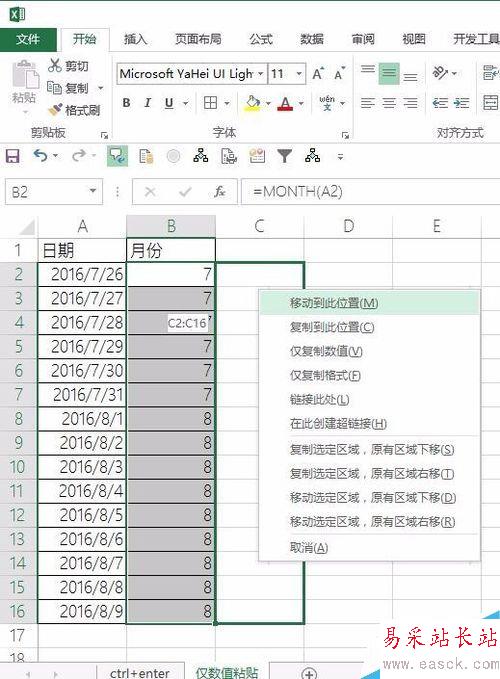Click the Undo arrow
This screenshot has height=679, width=500.
point(40,155)
